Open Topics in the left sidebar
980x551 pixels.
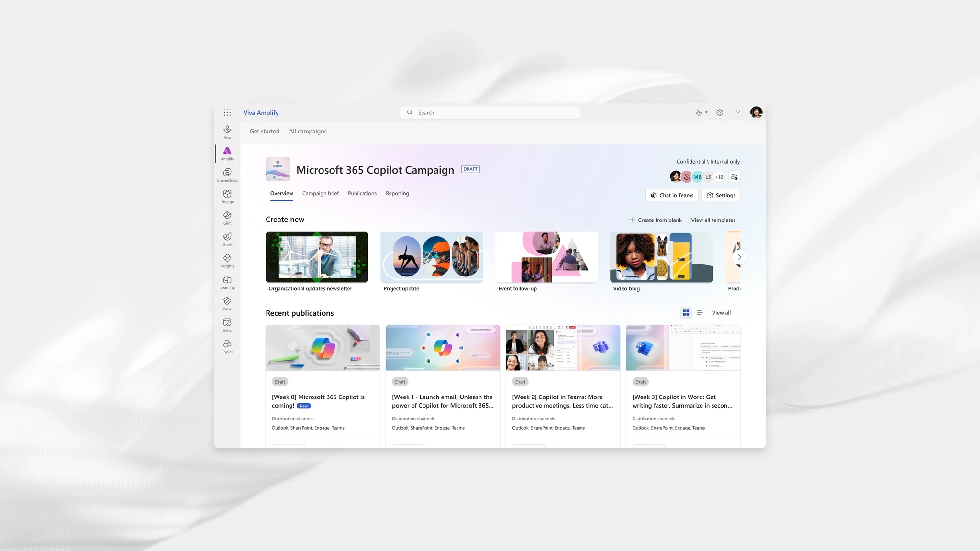pos(227,347)
